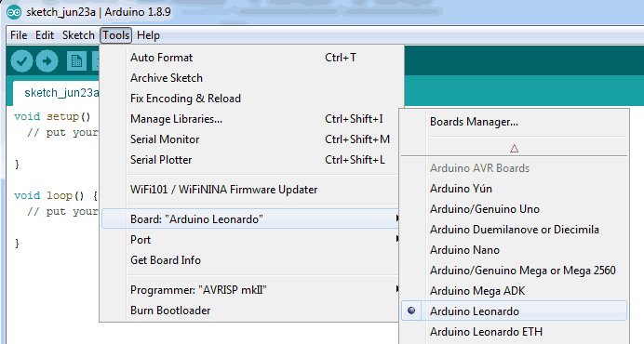Viewport: 644px width, 344px height.
Task: Click the closing brace after loop()
Action: 17,244
